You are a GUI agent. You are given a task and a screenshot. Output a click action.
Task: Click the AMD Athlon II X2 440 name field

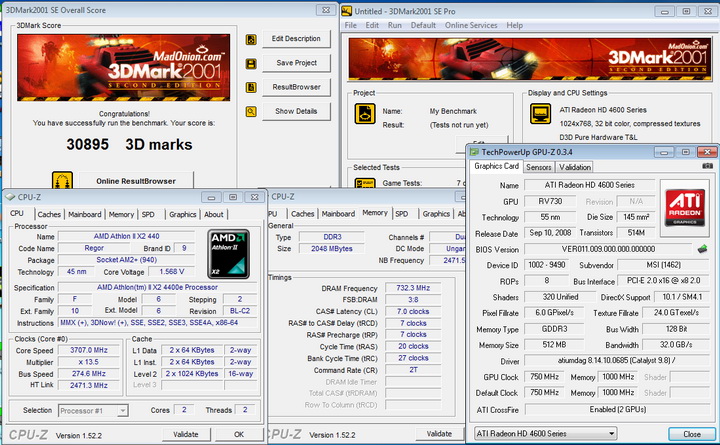pos(126,237)
